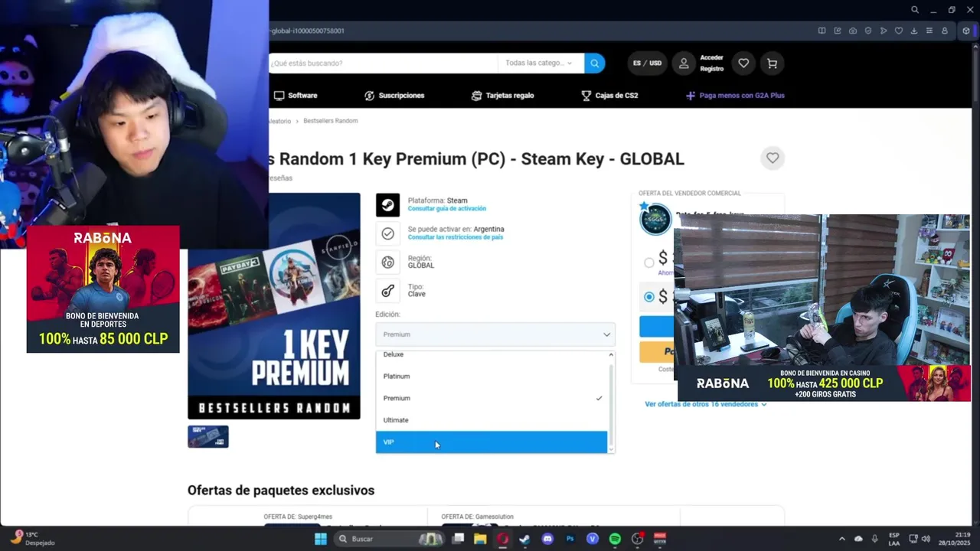This screenshot has width=980, height=551.
Task: Open browser shield privacy icon
Action: click(868, 31)
